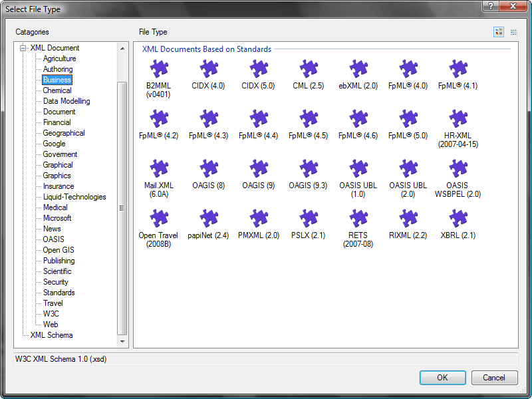
Task: Select the XBRL (2.1) file type
Action: tap(458, 219)
